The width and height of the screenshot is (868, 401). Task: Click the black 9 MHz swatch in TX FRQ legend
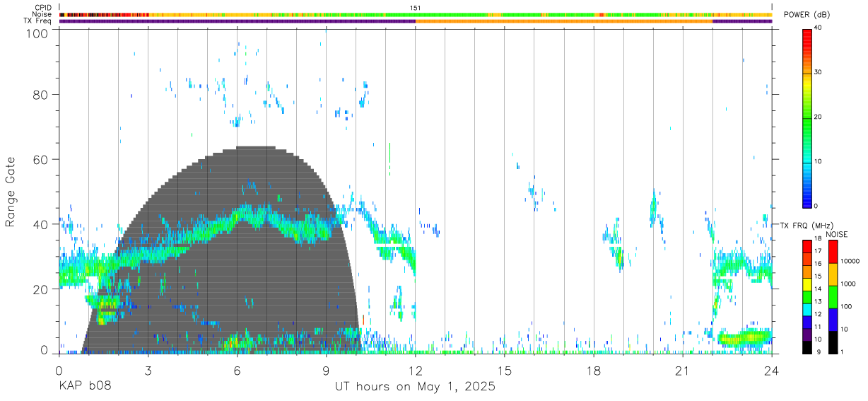click(x=807, y=347)
